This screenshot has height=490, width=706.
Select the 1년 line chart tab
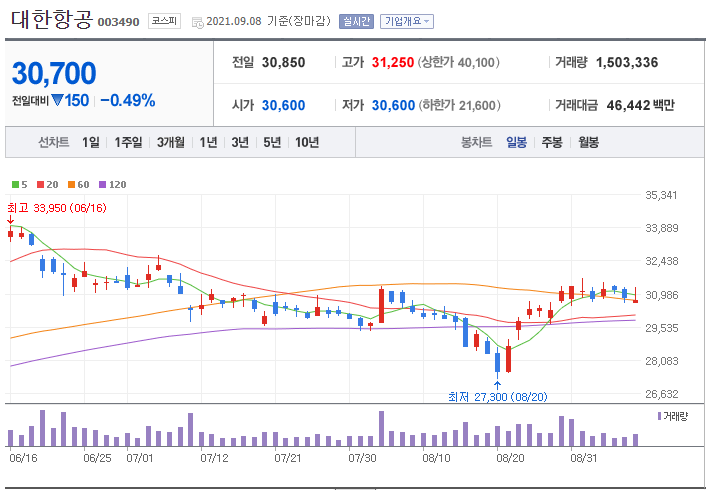coord(208,143)
